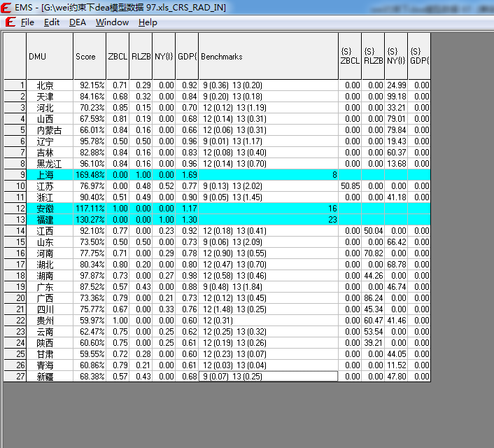Click the slack value 70.82
Viewport: 494px width, 448px height.
[x=373, y=253]
